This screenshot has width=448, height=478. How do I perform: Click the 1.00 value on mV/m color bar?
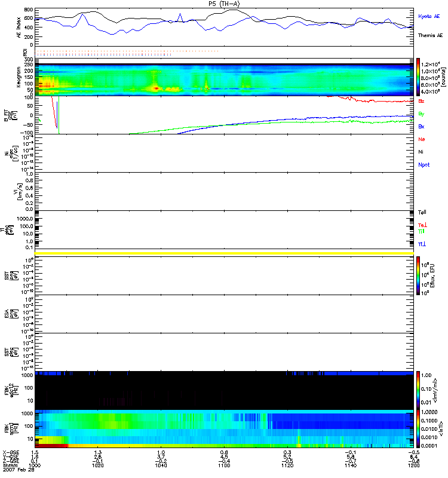pos(426,375)
